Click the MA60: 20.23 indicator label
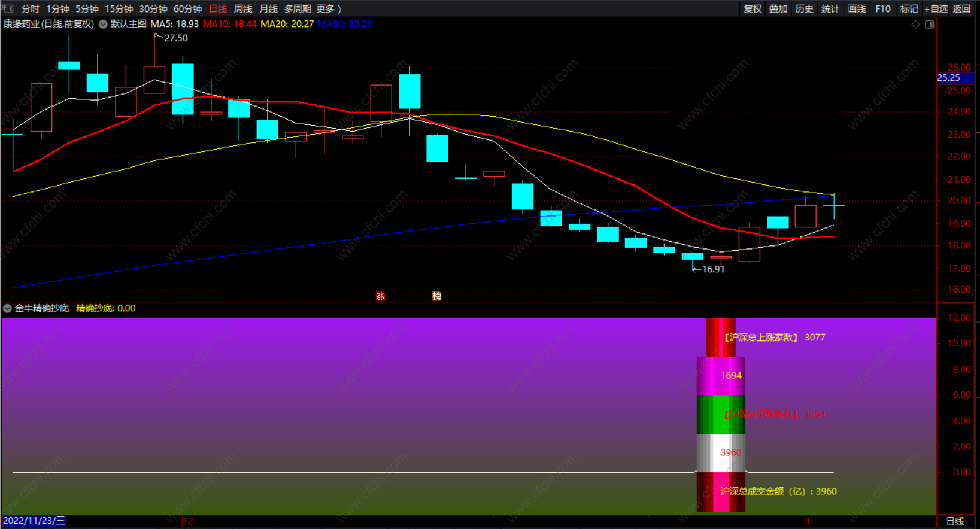The height and width of the screenshot is (529, 980). pyautogui.click(x=345, y=24)
